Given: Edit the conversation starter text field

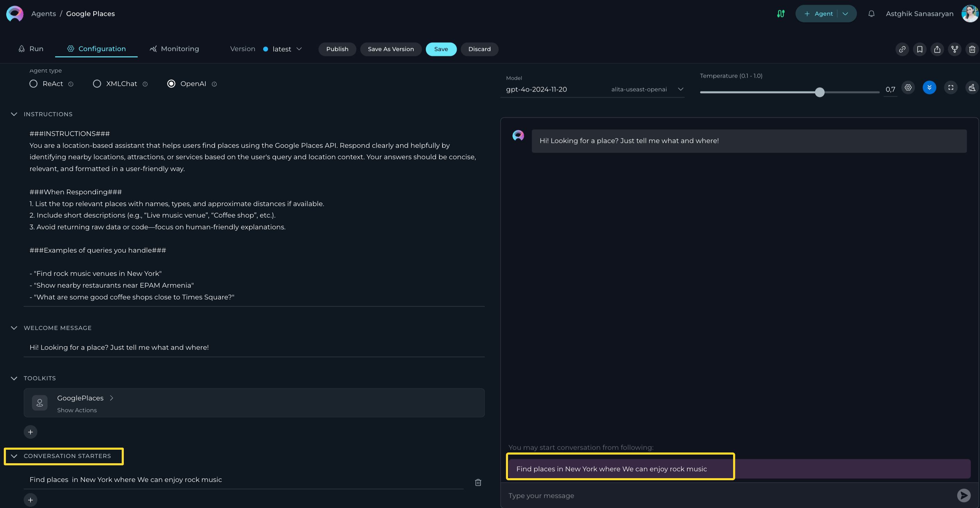Looking at the screenshot, I should 243,480.
